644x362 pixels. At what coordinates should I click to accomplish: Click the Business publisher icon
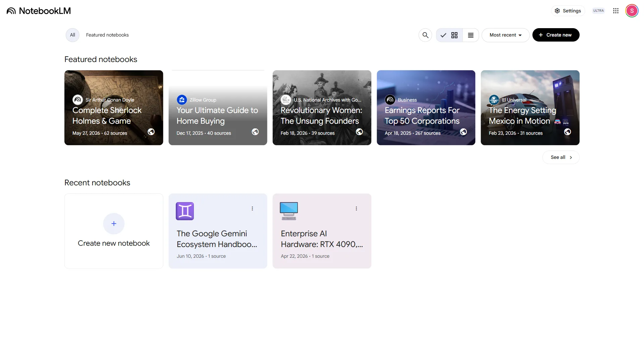[390, 100]
